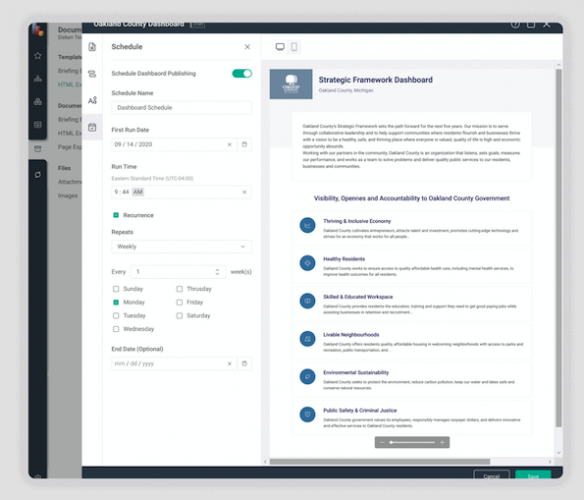The width and height of the screenshot is (584, 500).
Task: Click the Schedule Name input field
Action: 181,108
